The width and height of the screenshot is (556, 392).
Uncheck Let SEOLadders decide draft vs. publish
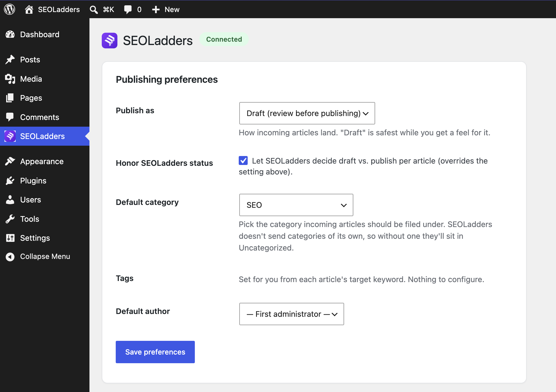(x=243, y=160)
